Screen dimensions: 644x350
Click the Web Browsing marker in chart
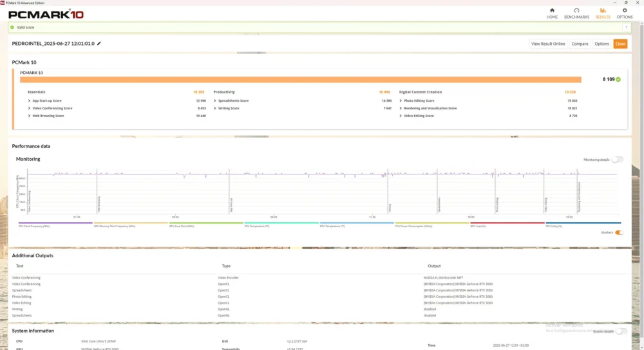pos(99,205)
